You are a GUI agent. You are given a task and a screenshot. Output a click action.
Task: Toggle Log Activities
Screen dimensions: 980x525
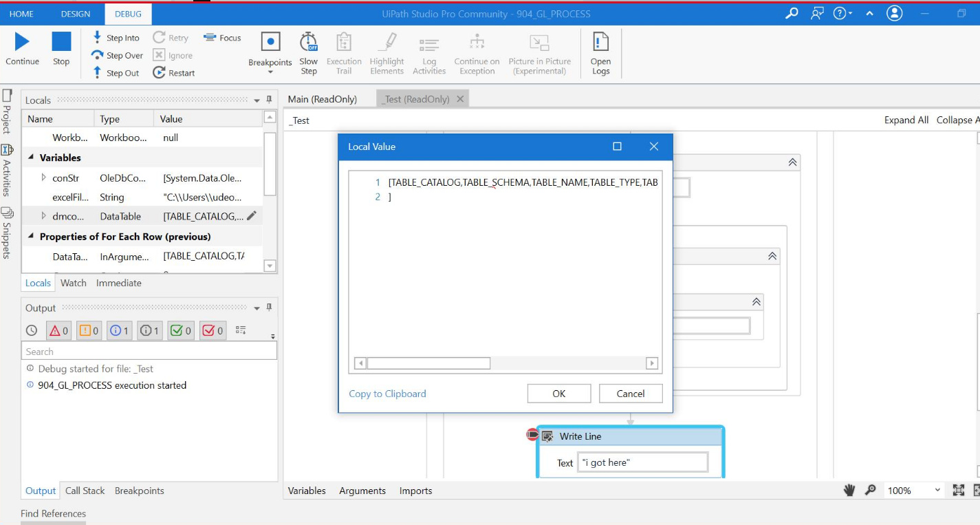(x=429, y=53)
